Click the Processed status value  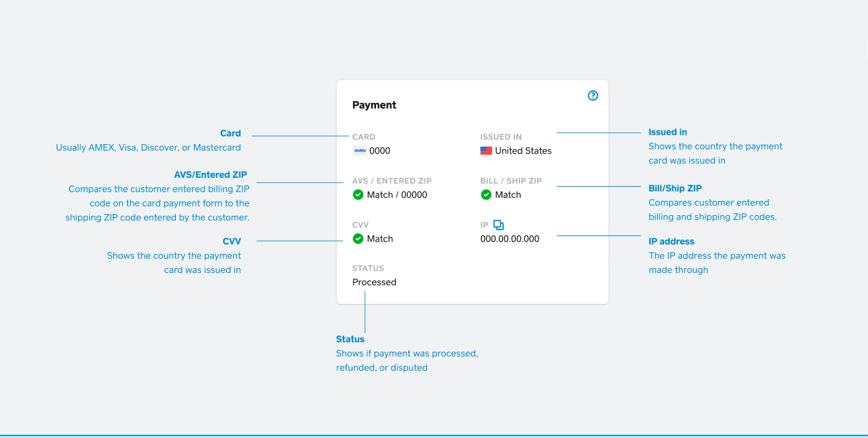[x=374, y=282]
